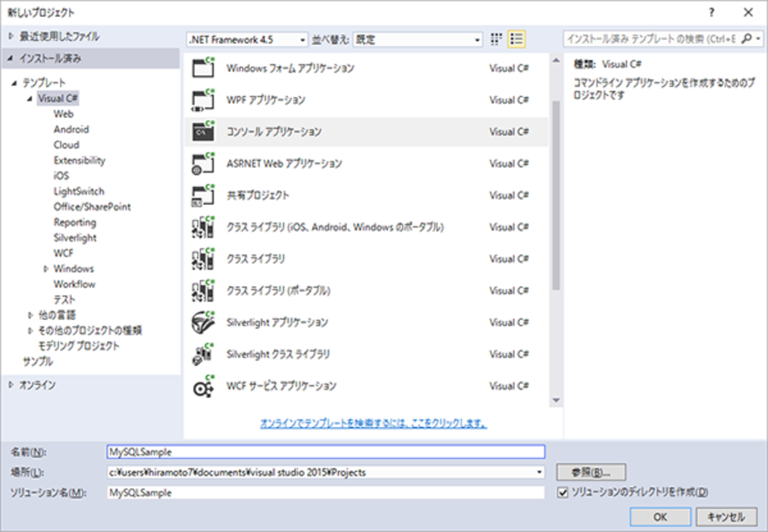The width and height of the screenshot is (768, 532).
Task: Click the キャンセル button
Action: click(726, 517)
